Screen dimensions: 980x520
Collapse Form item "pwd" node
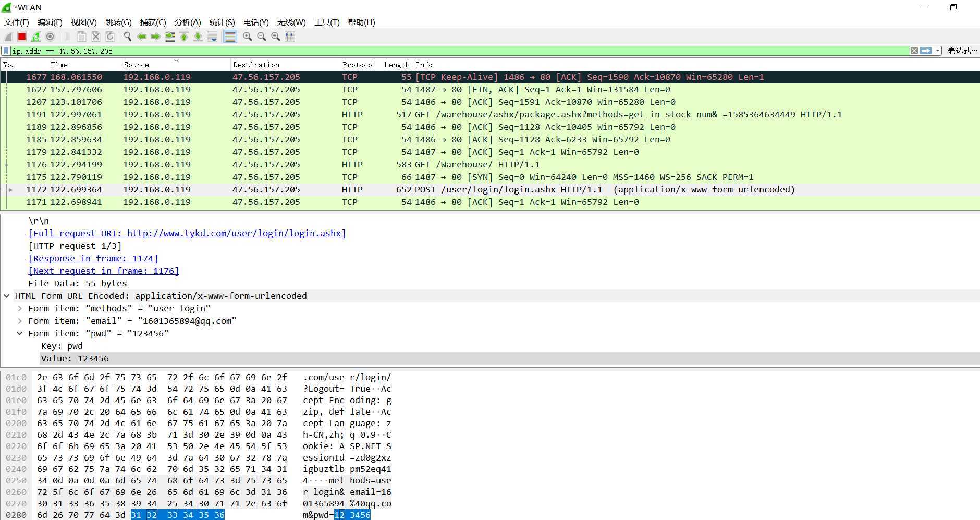[x=20, y=333]
